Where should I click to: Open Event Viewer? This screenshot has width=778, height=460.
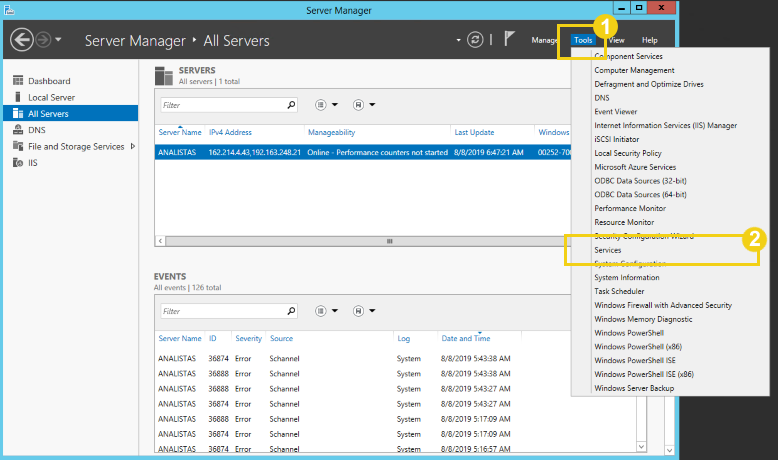click(615, 112)
